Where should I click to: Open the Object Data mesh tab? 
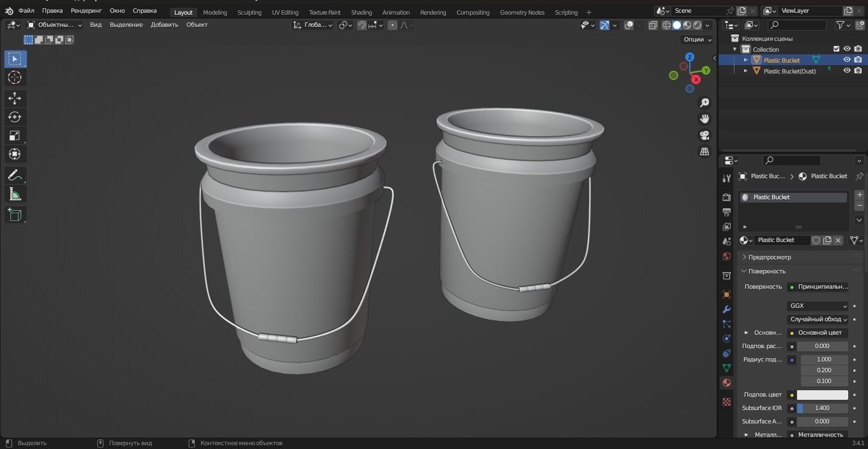(726, 368)
